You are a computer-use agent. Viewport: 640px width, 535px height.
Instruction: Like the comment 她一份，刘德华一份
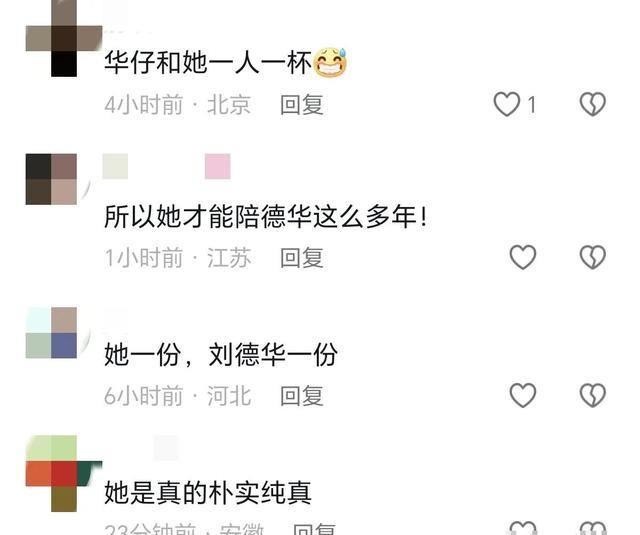click(523, 395)
